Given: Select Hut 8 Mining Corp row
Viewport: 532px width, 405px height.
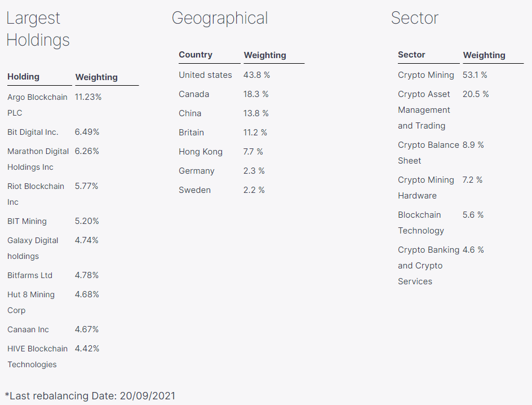Looking at the screenshot, I should tap(31, 302).
